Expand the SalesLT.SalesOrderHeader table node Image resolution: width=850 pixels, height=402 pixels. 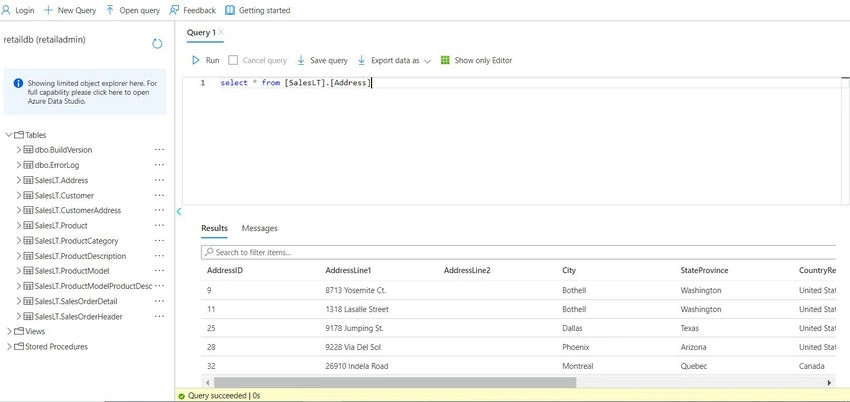click(x=19, y=316)
